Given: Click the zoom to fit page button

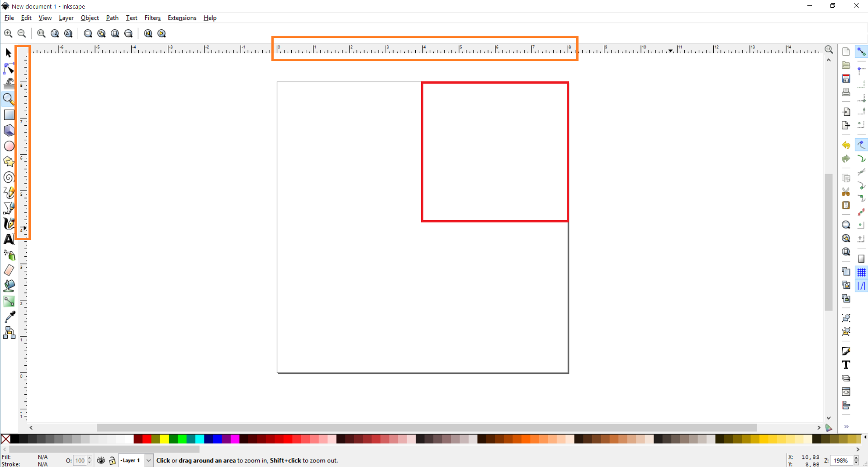Looking at the screenshot, I should pos(114,33).
